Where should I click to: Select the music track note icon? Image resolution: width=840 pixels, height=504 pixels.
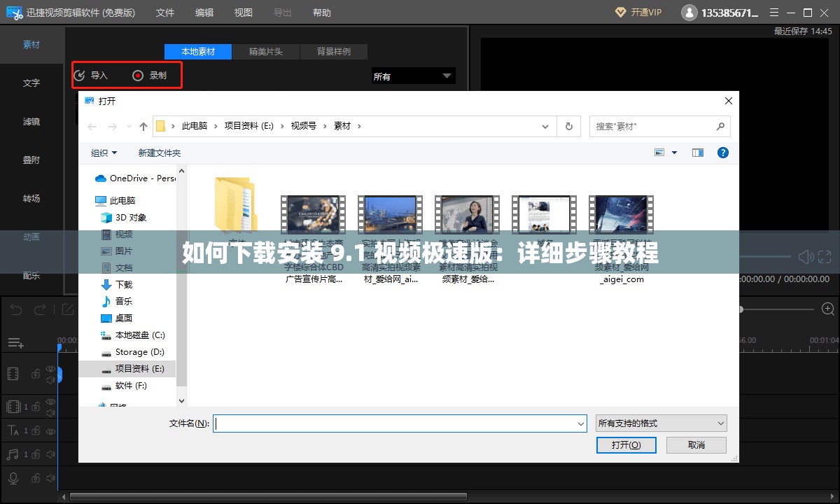pos(13,454)
